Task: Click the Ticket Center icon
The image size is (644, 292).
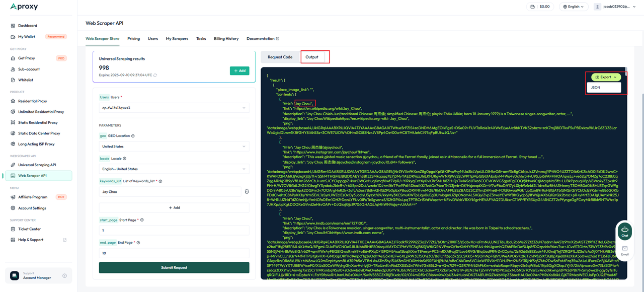Action: pyautogui.click(x=13, y=229)
